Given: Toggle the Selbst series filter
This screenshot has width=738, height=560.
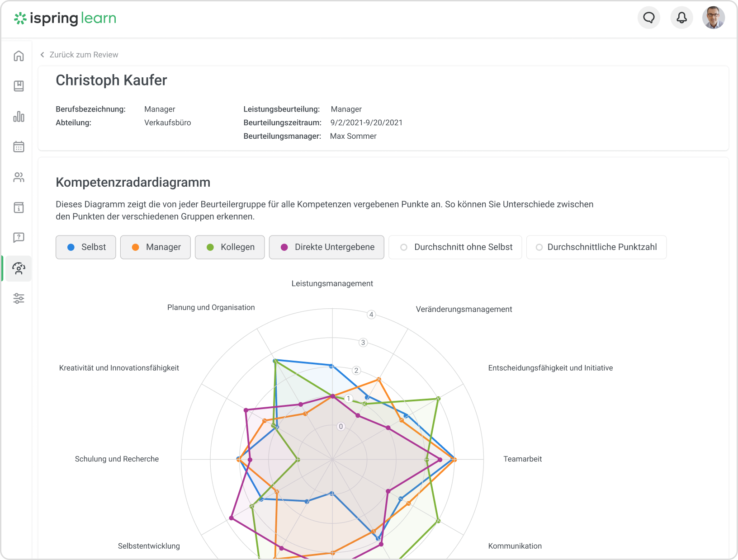Looking at the screenshot, I should click(86, 247).
